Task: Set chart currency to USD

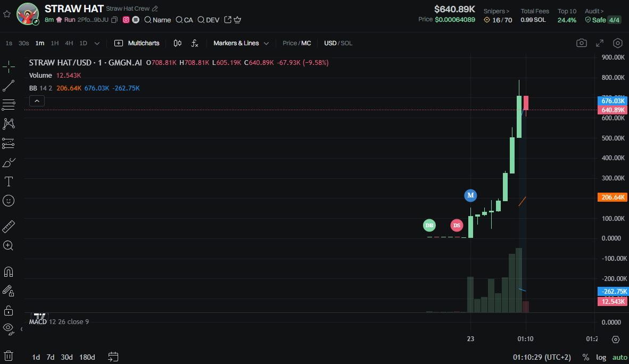Action: (x=330, y=43)
